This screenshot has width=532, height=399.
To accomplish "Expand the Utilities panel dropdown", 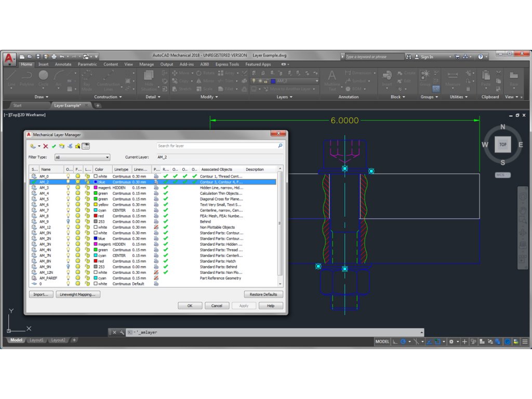I will pos(459,97).
